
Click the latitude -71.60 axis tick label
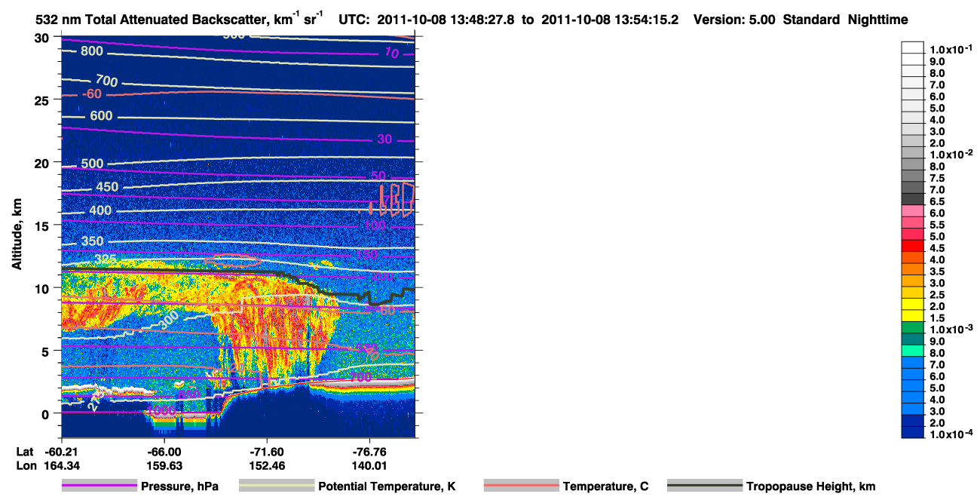tap(266, 451)
